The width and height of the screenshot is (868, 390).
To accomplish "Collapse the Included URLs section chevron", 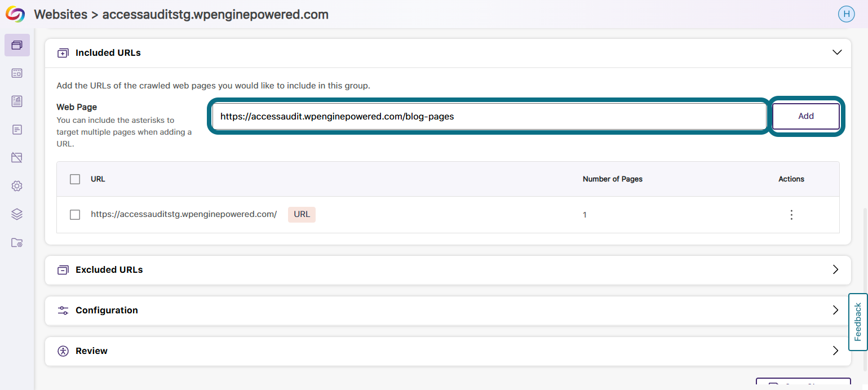I will tap(836, 52).
